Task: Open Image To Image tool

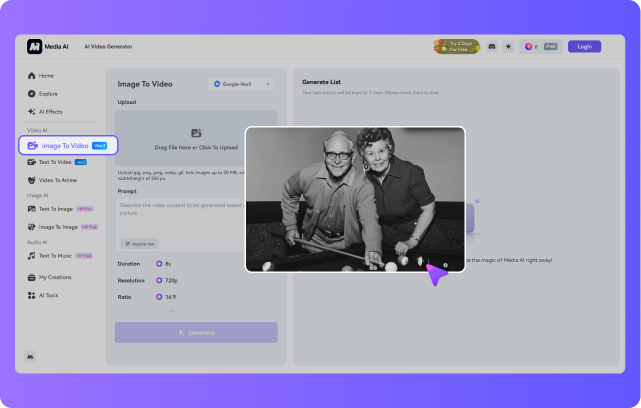Action: tap(63, 227)
